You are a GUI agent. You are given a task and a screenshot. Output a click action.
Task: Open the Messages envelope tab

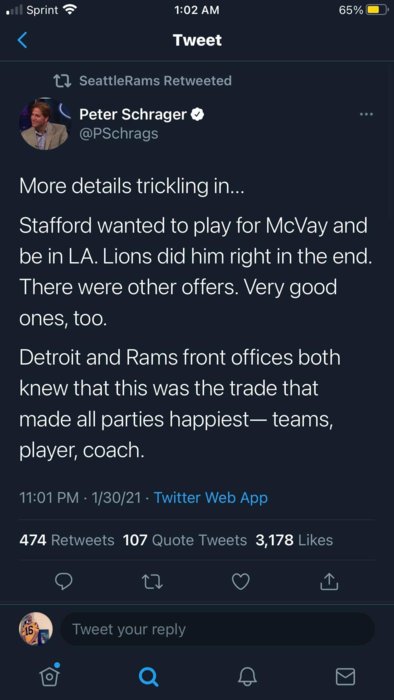(x=345, y=677)
